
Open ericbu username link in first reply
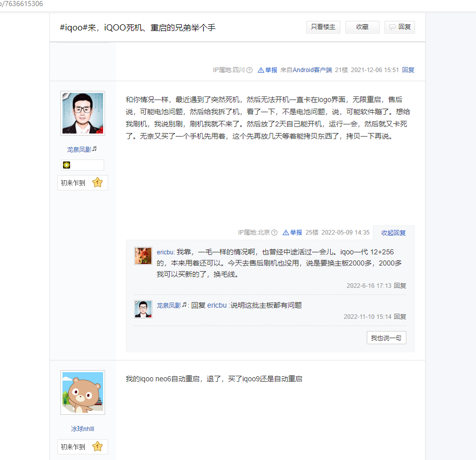(x=165, y=252)
